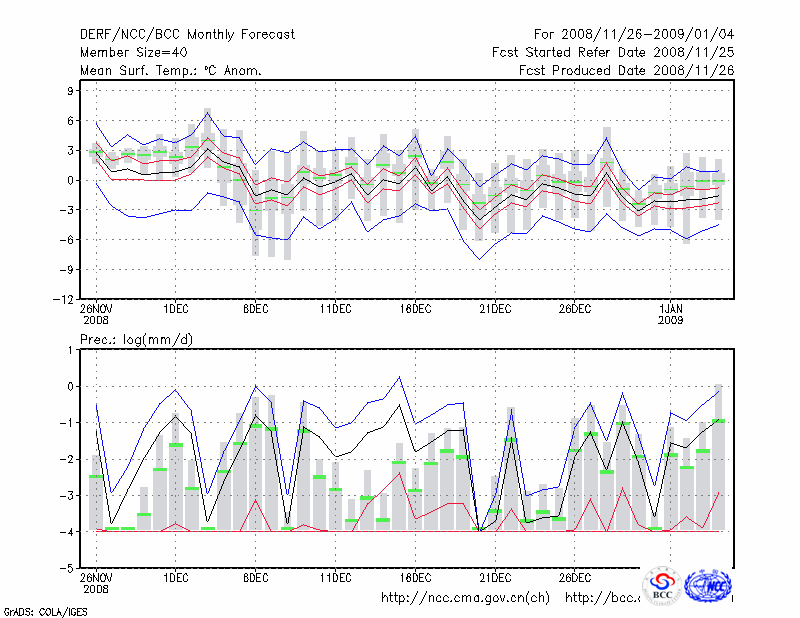This screenshot has height=618, width=800.
Task: Click the Fcst Produced Date text
Action: (626, 71)
